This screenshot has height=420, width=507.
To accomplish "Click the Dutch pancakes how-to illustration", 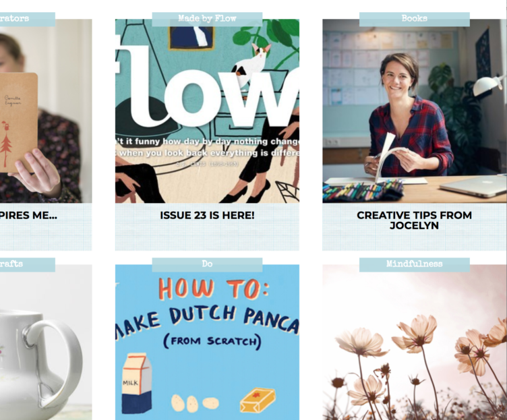I will (207, 342).
